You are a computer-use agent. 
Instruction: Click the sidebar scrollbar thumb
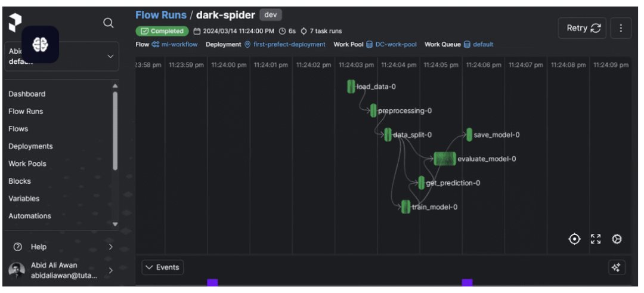click(115, 131)
